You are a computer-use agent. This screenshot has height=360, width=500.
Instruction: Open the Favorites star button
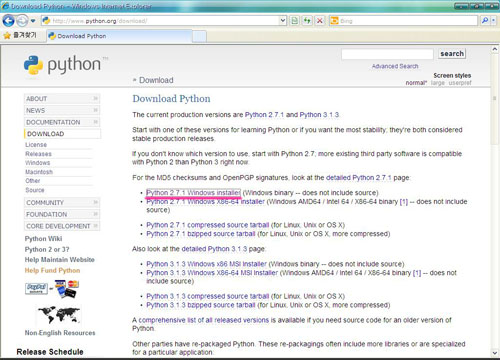(20, 35)
